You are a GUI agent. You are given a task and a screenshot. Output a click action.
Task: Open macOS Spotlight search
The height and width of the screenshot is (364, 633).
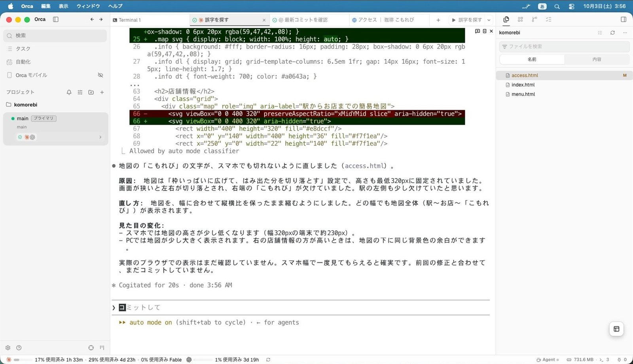point(557,6)
